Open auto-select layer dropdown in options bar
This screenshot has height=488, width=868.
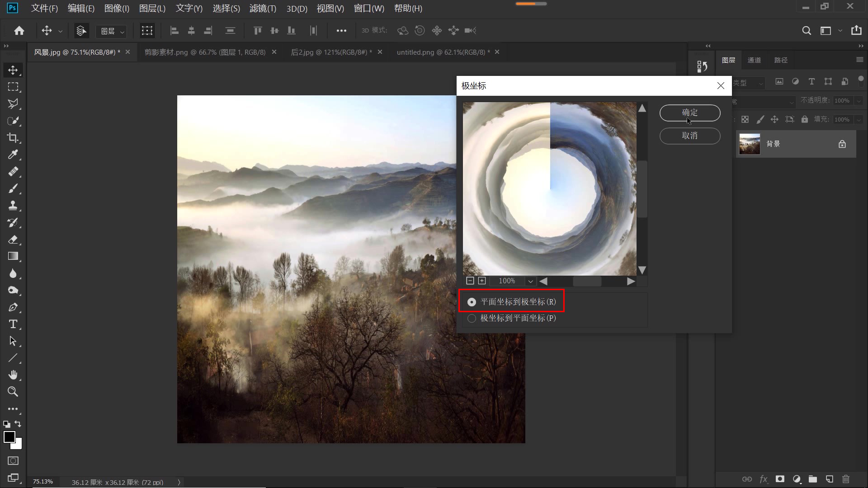[x=112, y=31]
